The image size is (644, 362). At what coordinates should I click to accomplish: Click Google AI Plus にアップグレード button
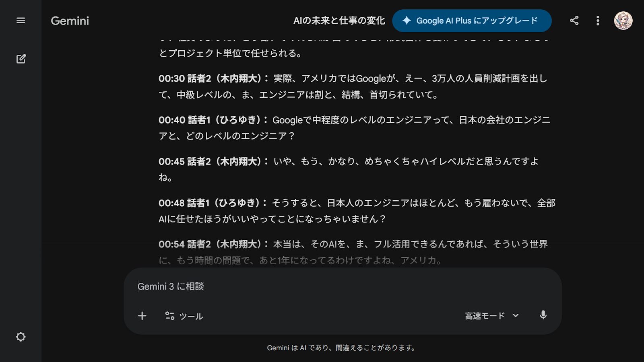[471, 21]
